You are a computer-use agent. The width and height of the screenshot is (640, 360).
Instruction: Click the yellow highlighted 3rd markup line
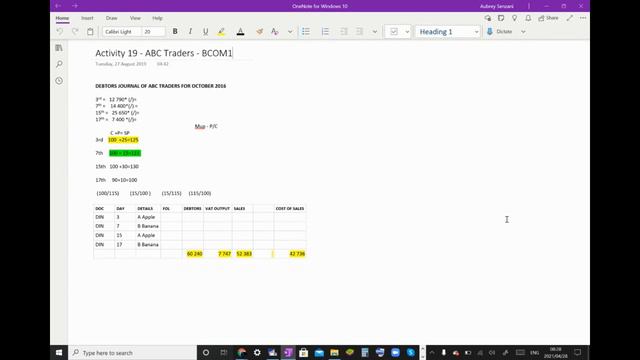123,140
